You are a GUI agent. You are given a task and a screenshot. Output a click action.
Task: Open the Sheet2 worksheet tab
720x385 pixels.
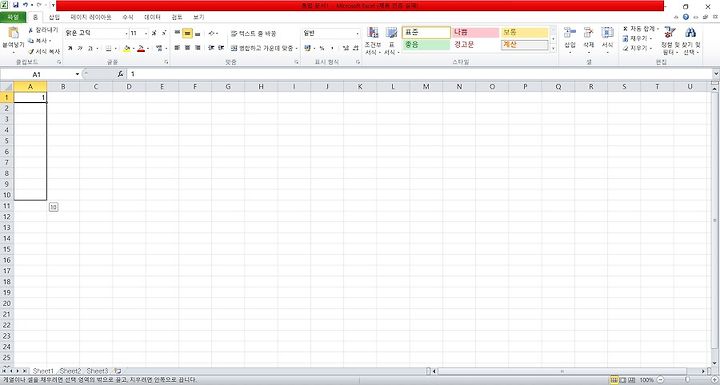pyautogui.click(x=70, y=371)
